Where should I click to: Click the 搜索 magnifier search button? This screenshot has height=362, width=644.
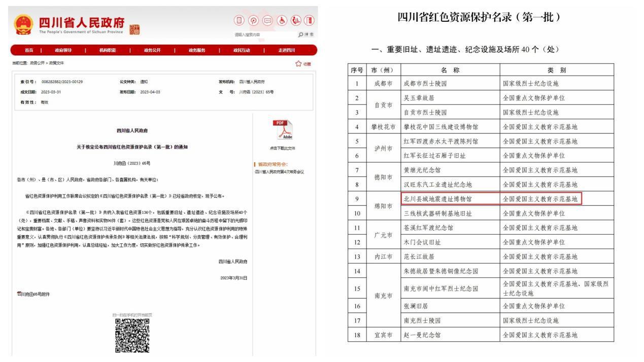pos(307,34)
